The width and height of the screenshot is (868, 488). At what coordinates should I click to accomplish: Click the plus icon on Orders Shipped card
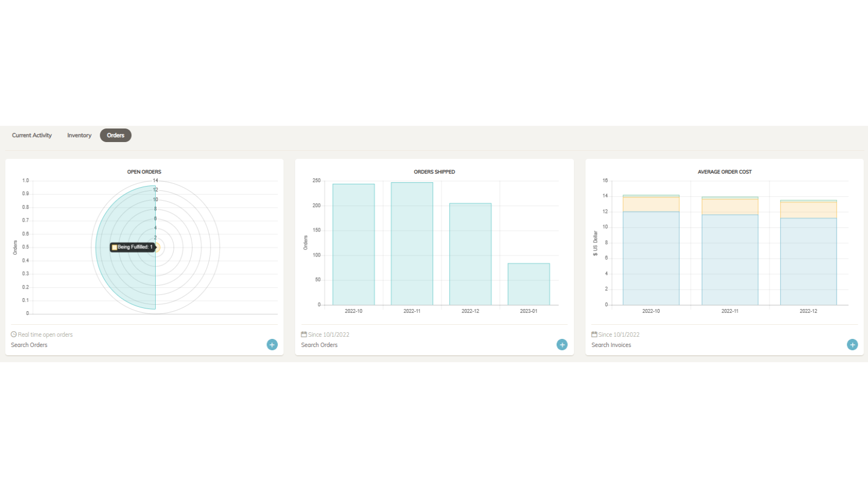pos(562,344)
